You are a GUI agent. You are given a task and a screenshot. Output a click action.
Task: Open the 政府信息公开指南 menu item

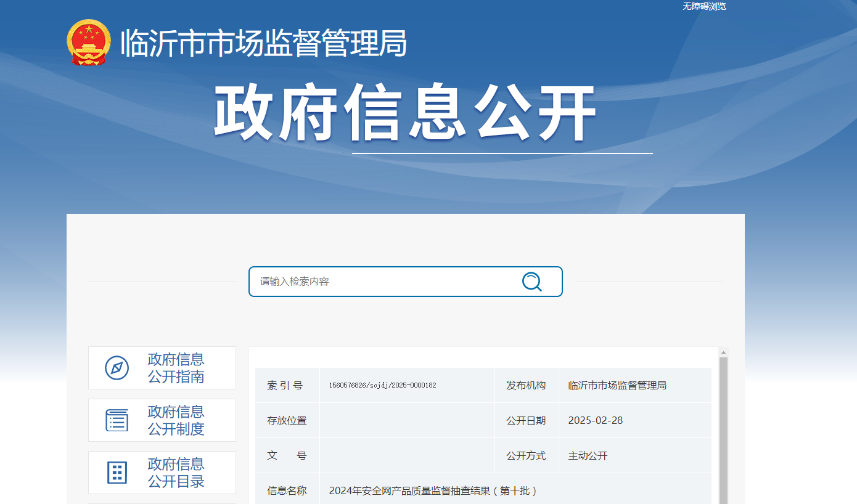162,368
